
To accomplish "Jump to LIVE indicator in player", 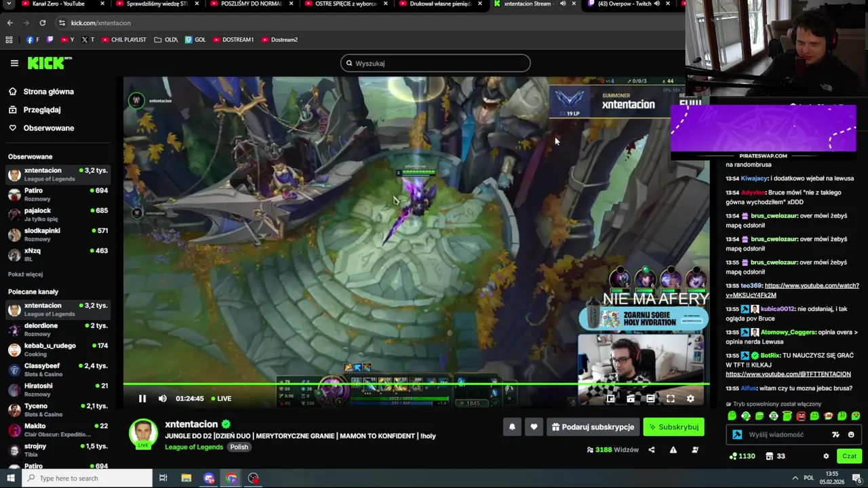I will [x=221, y=399].
